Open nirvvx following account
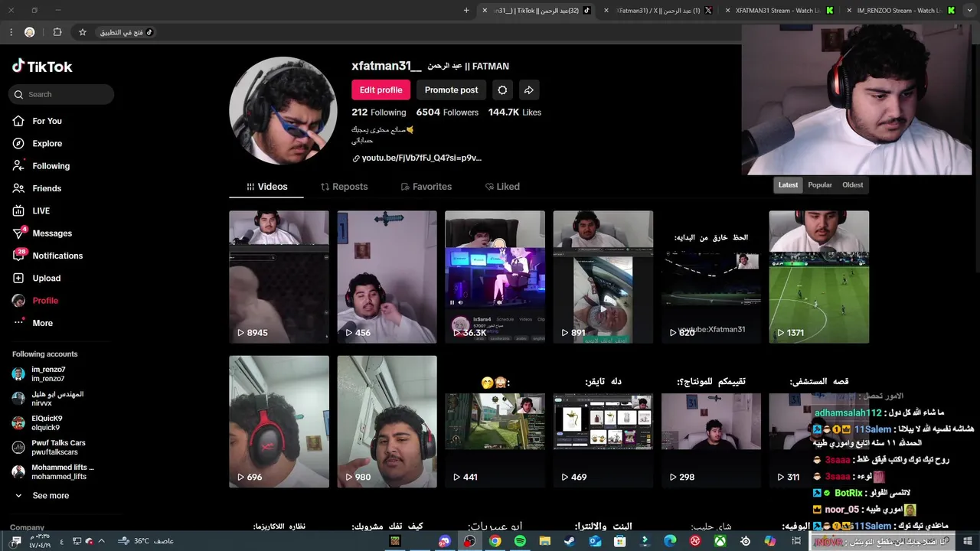Viewport: 980px width, 551px height. click(x=47, y=398)
